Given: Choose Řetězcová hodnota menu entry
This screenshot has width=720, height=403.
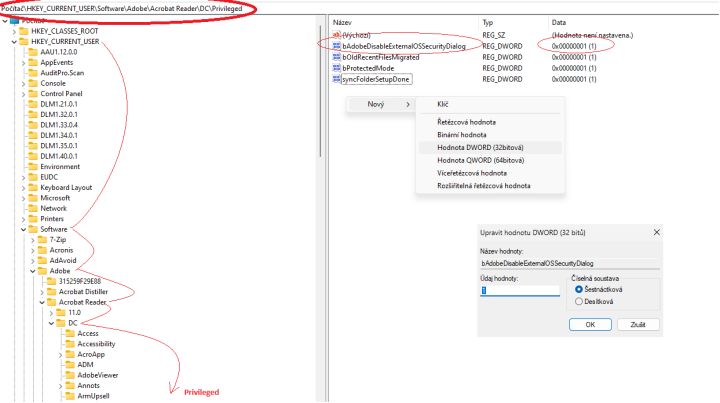Looking at the screenshot, I should (x=489, y=122).
